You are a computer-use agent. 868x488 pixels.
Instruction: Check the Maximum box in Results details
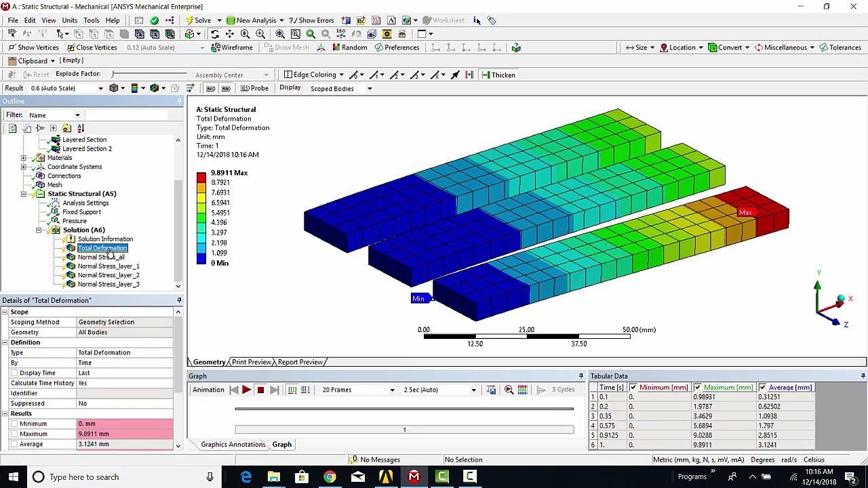coord(14,434)
